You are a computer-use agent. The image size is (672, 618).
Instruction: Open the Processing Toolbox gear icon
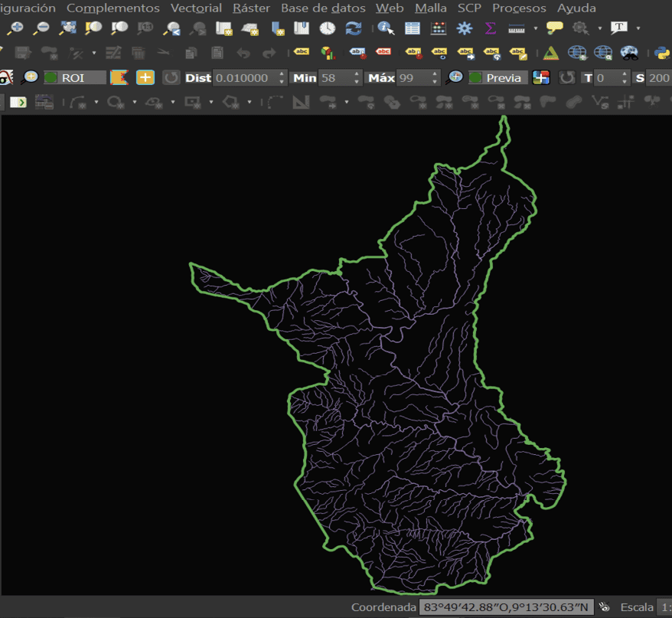pos(464,28)
